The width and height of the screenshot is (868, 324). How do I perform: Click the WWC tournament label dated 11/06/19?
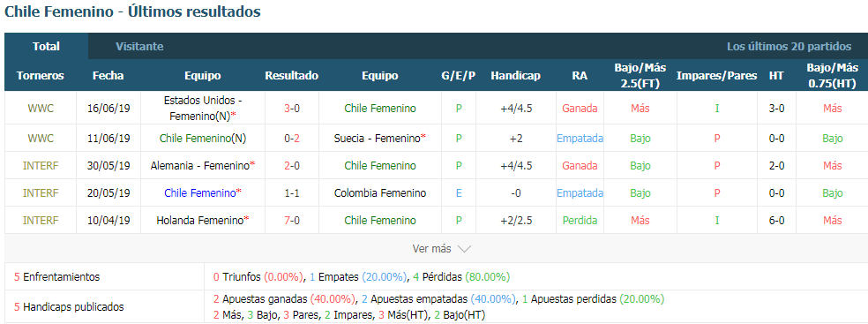pyautogui.click(x=41, y=138)
